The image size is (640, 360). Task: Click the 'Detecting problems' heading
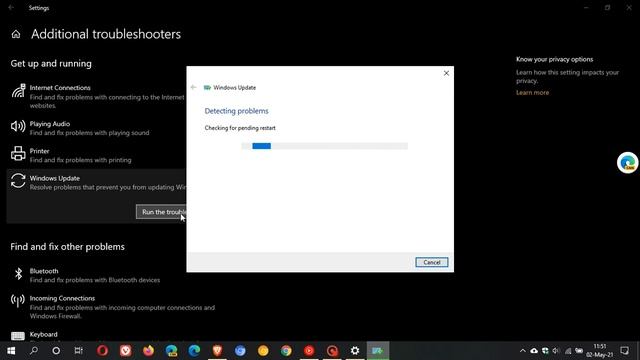click(236, 111)
